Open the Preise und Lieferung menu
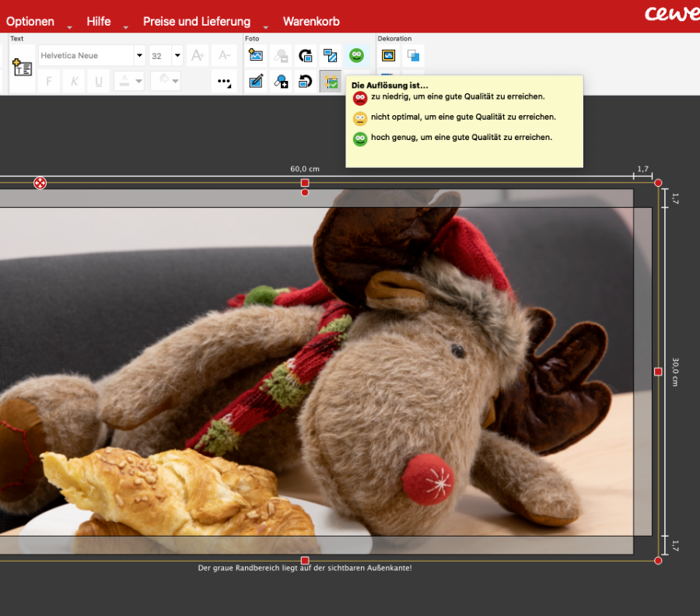Screen dimensions: 700x616 197,22
